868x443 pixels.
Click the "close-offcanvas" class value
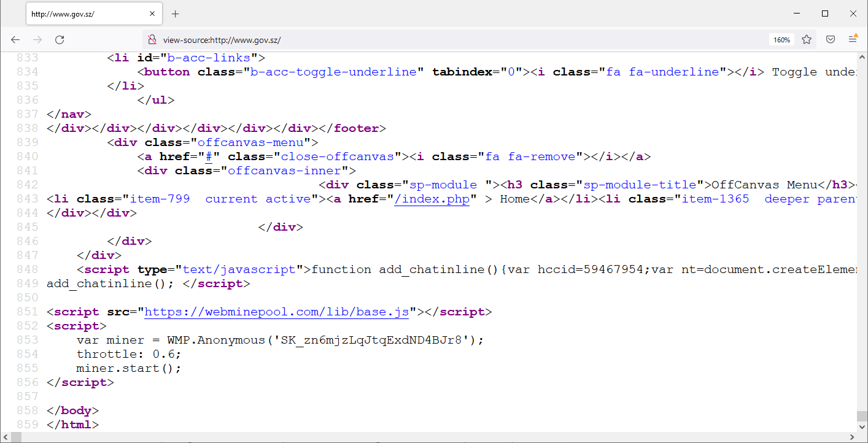coord(337,156)
